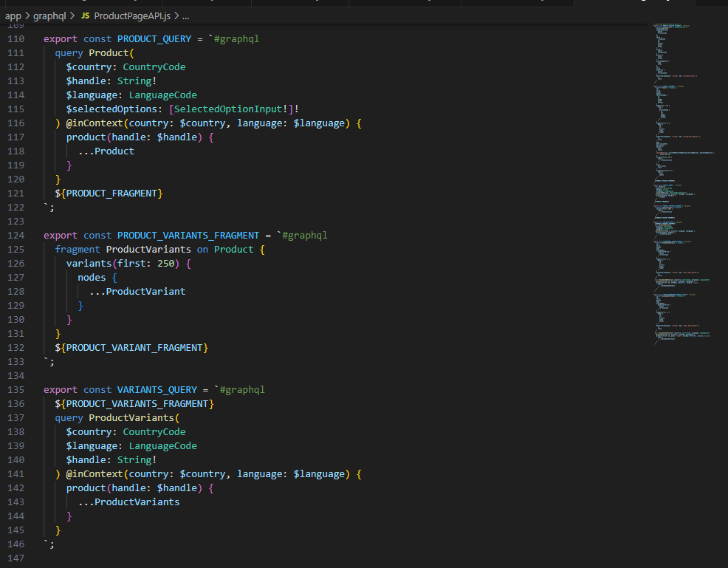
Task: Click the #graphql comment on line 110
Action: [x=236, y=39]
